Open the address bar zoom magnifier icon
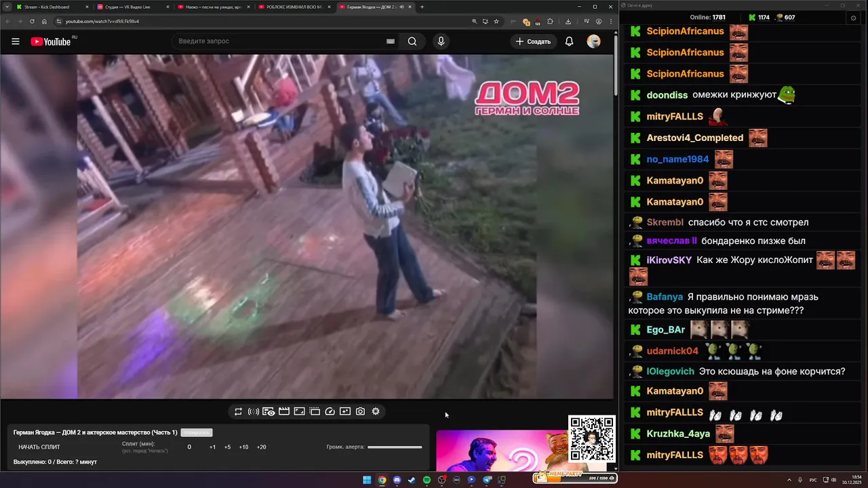 474,21
